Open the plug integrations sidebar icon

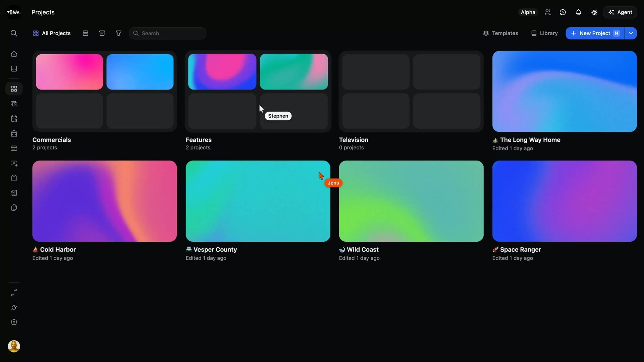click(14, 307)
